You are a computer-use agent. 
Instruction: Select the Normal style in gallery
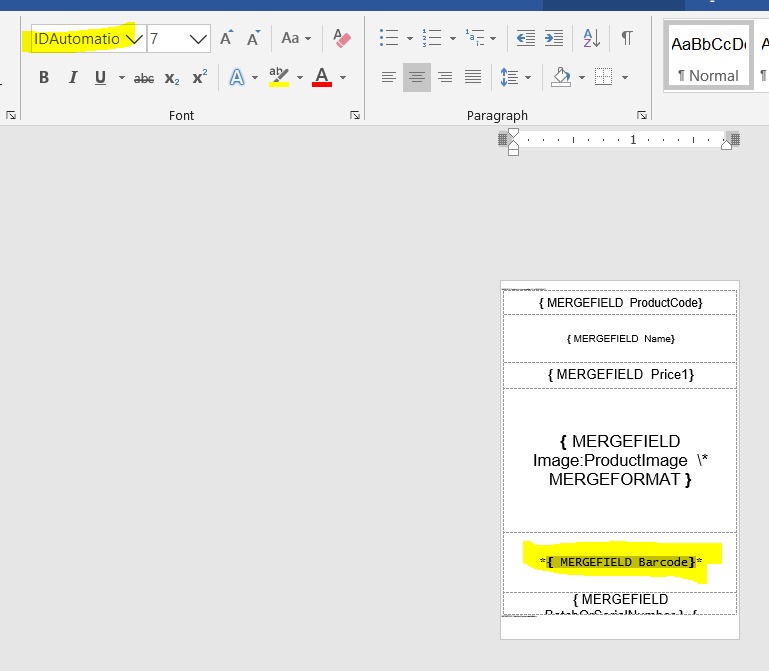[707, 58]
